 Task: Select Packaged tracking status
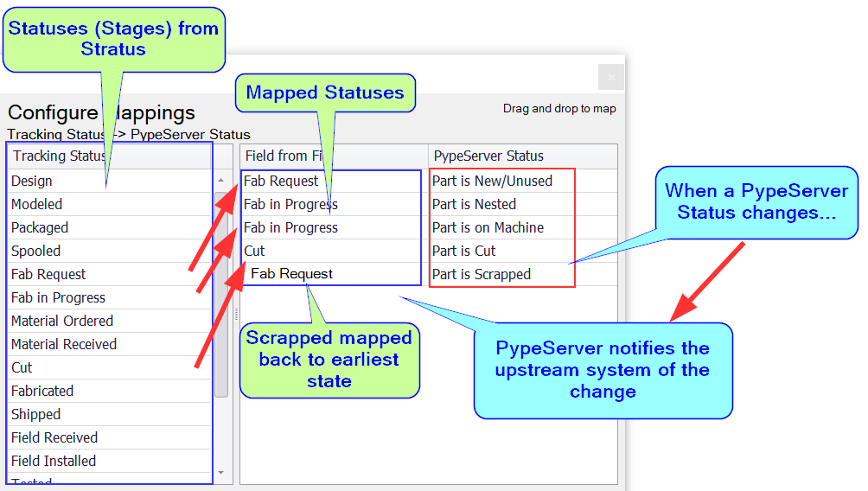(110, 227)
